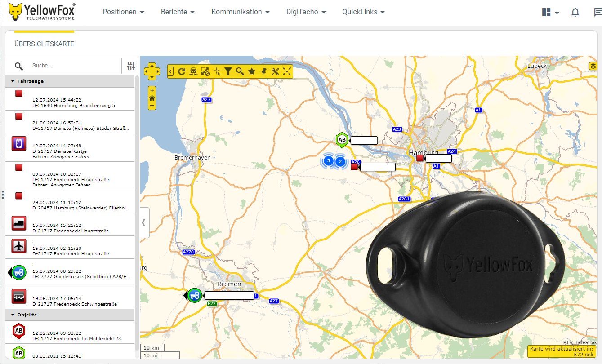This screenshot has width=602, height=364.
Task: Select vehicle at Horneburg Brombeerweg 5
Action: pos(70,99)
